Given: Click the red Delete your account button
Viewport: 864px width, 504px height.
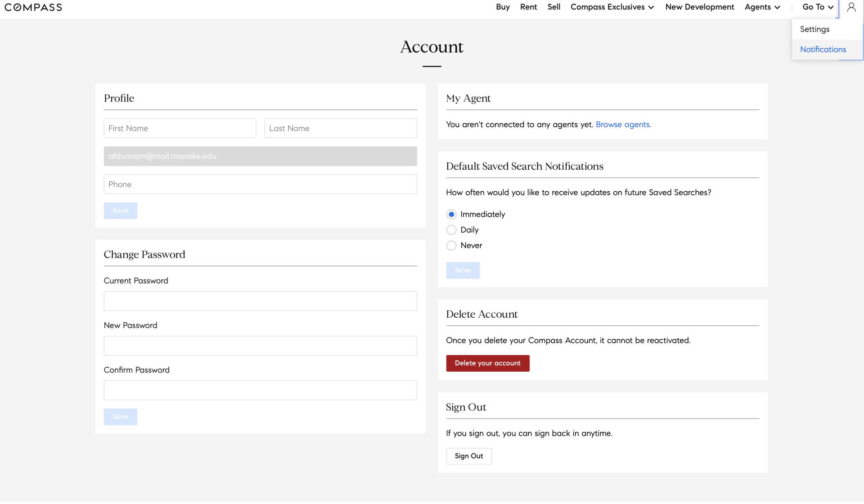Looking at the screenshot, I should tap(487, 364).
